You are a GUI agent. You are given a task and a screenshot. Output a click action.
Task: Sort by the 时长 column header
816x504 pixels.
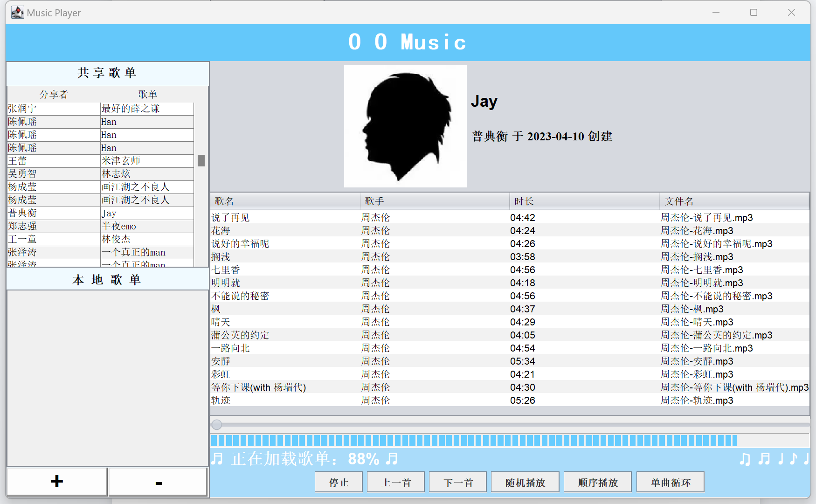(x=584, y=201)
